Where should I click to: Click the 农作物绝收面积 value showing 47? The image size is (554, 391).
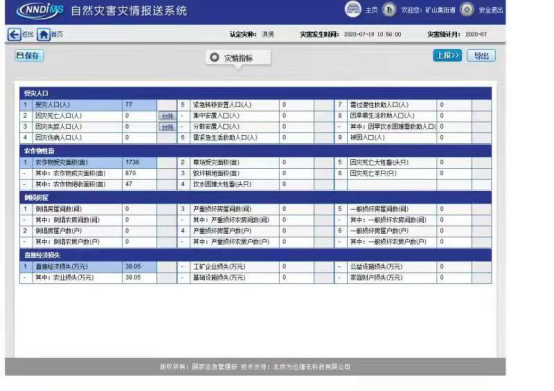point(140,184)
